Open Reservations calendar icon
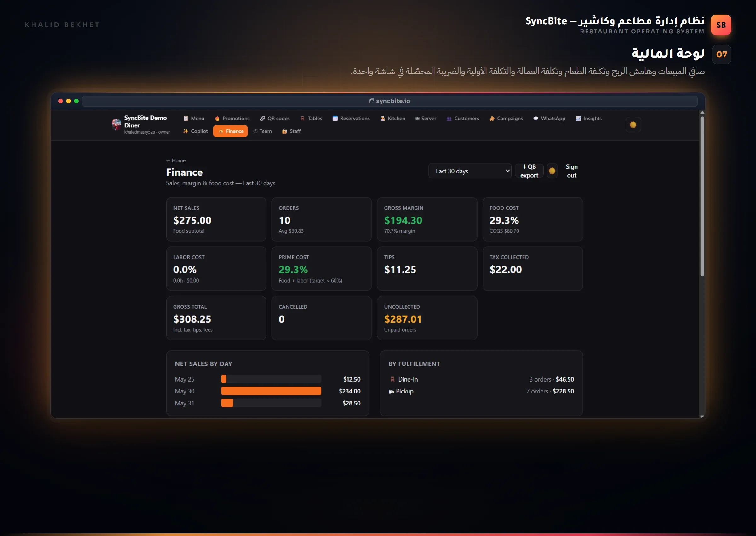 pyautogui.click(x=335, y=119)
